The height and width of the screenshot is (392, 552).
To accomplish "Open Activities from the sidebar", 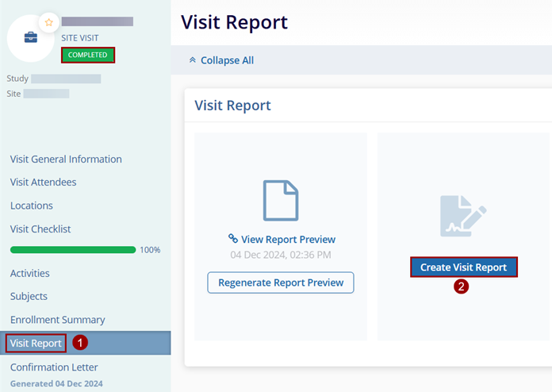I will [30, 273].
